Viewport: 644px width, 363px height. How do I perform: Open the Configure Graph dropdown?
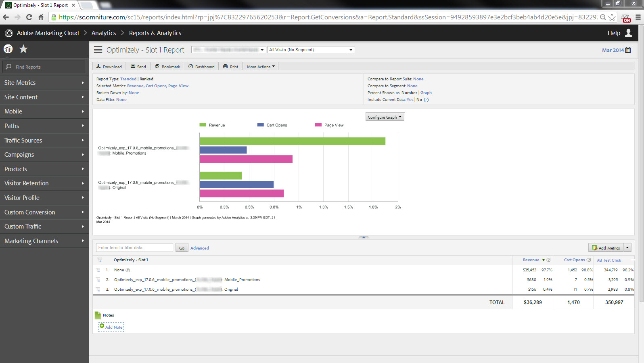point(385,117)
